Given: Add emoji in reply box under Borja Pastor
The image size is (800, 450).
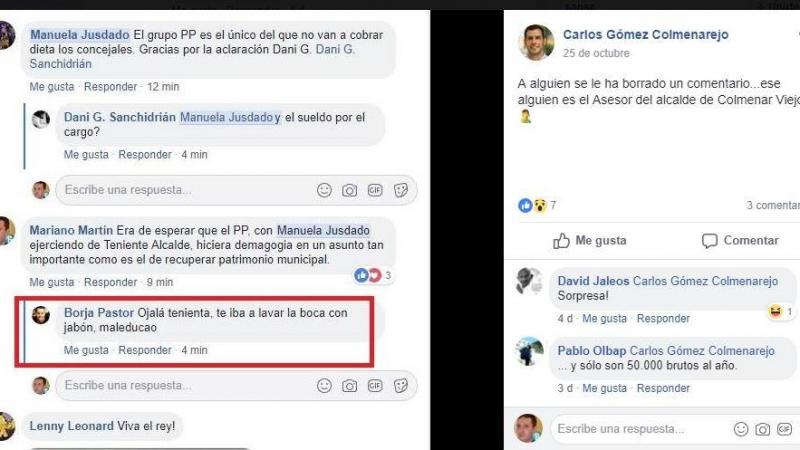Looking at the screenshot, I should click(x=324, y=386).
